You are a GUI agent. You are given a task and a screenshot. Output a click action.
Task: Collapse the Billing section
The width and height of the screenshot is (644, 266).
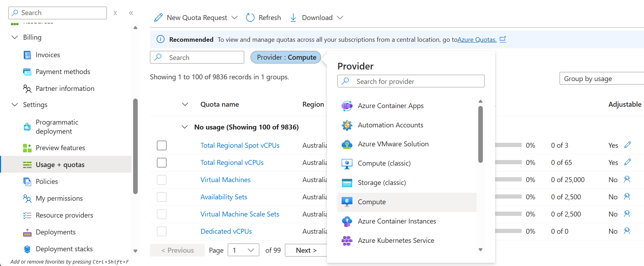[x=15, y=37]
